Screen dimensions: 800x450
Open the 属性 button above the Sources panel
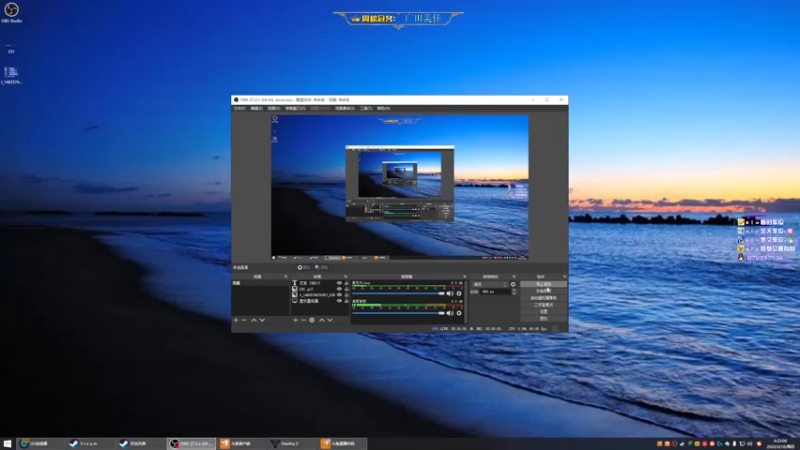pyautogui.click(x=304, y=267)
